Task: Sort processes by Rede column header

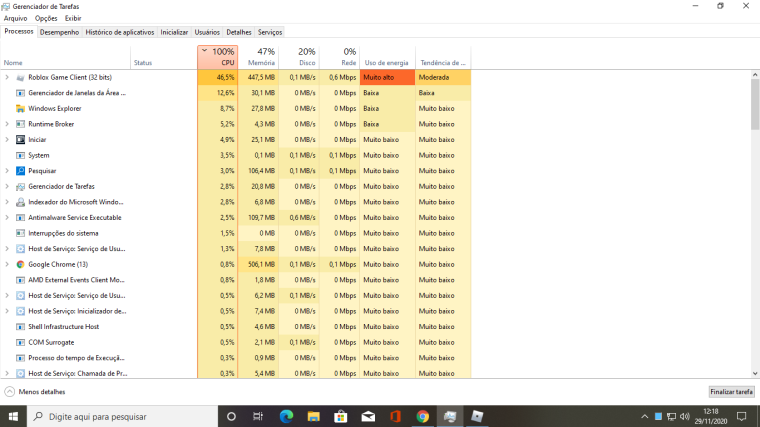Action: click(x=340, y=57)
